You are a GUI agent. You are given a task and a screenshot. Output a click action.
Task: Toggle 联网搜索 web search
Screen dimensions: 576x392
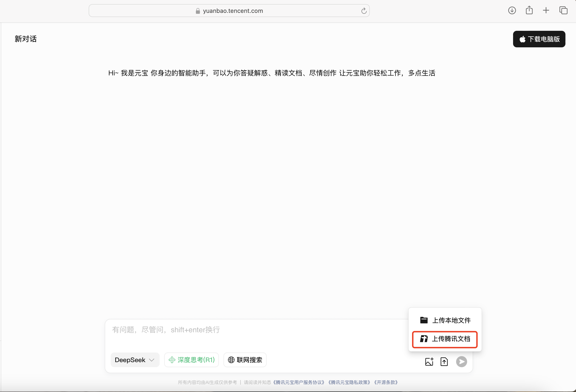coord(245,360)
